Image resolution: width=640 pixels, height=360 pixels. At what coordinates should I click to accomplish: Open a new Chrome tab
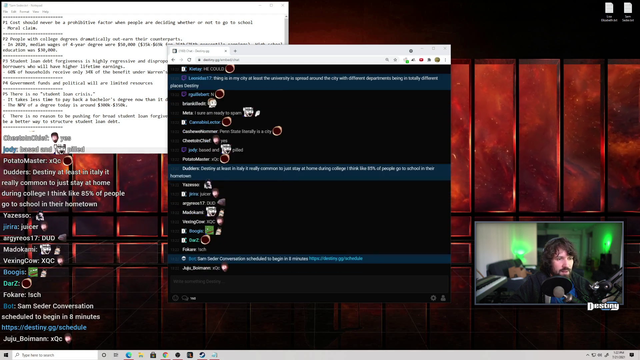tap(235, 51)
